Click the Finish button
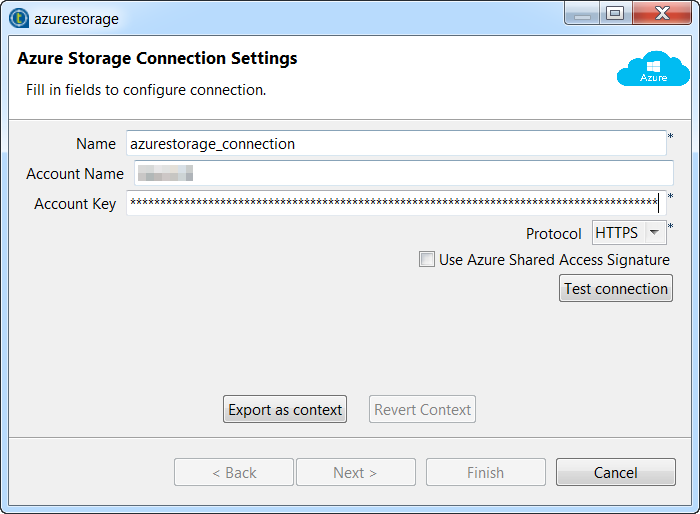 click(x=486, y=473)
